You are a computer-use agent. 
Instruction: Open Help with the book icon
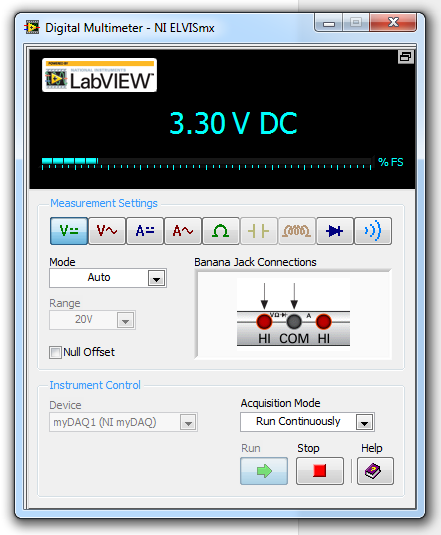click(x=375, y=471)
